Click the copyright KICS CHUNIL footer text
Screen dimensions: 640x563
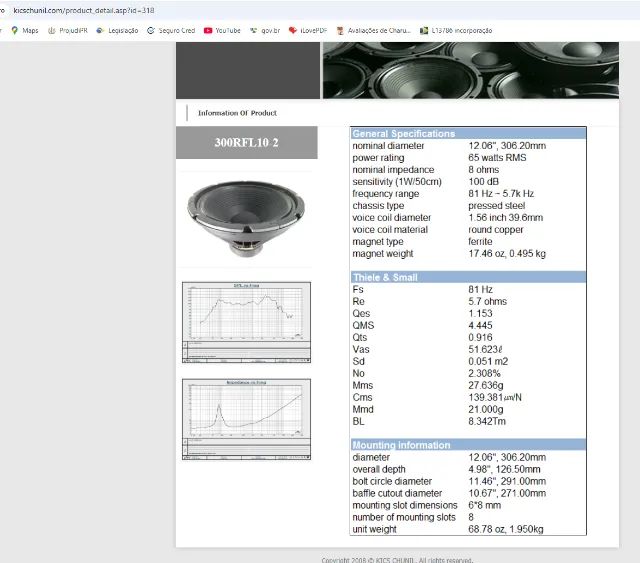click(397, 560)
